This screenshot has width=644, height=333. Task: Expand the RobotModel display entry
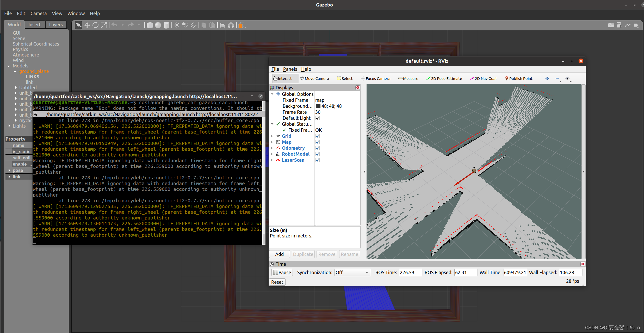272,154
